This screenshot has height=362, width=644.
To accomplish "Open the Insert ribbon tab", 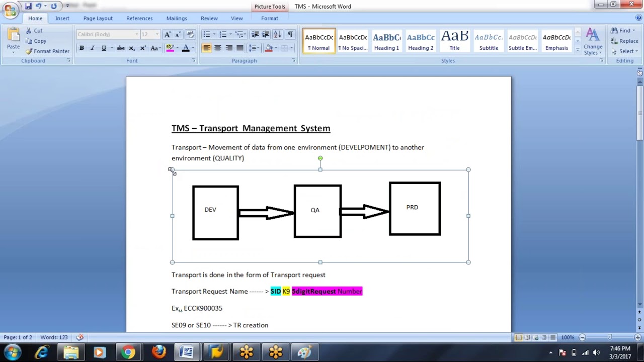I will pos(62,18).
